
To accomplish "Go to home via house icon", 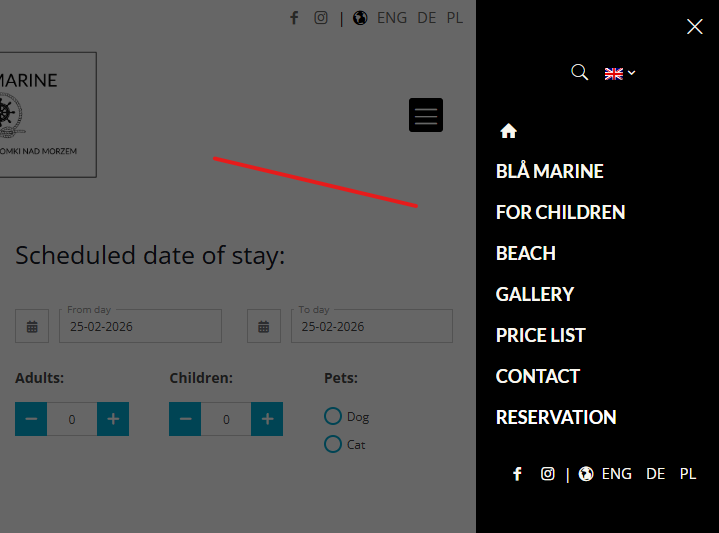I will pos(508,131).
